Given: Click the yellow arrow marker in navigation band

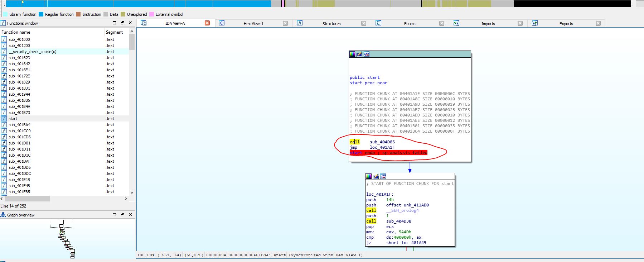Looking at the screenshot, I should (x=23, y=2).
